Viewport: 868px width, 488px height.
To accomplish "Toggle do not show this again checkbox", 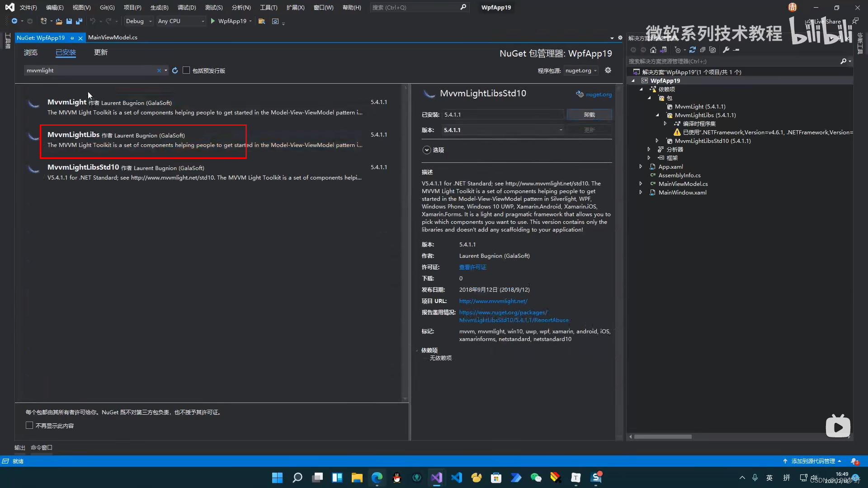I will tap(29, 425).
